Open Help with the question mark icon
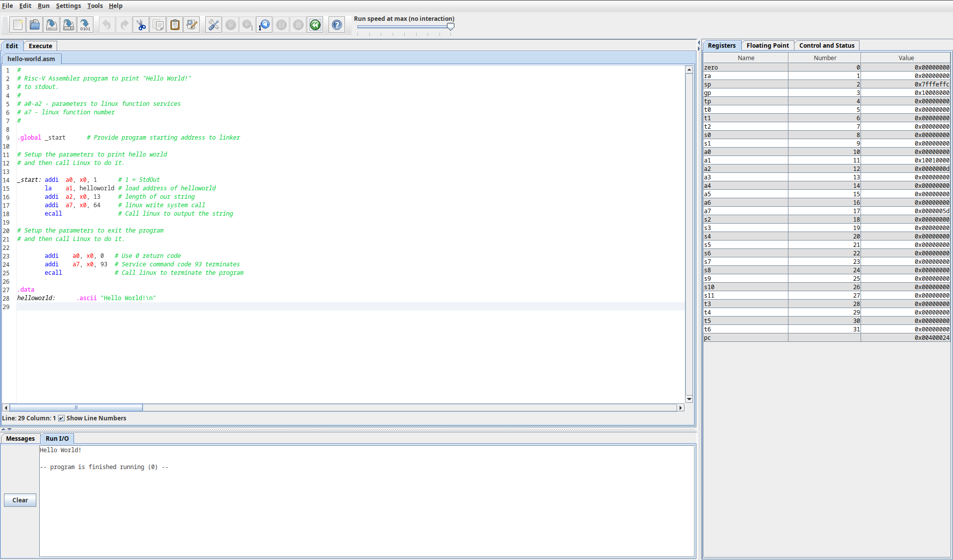 tap(337, 25)
